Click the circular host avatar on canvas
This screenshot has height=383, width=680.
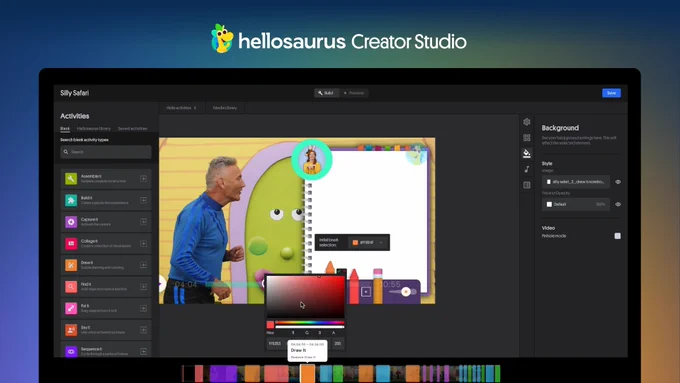tap(312, 160)
